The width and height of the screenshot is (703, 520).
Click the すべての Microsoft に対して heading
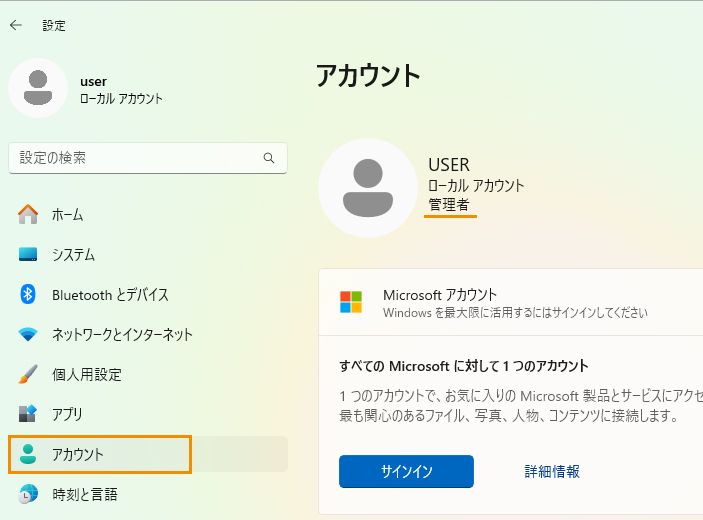464,366
